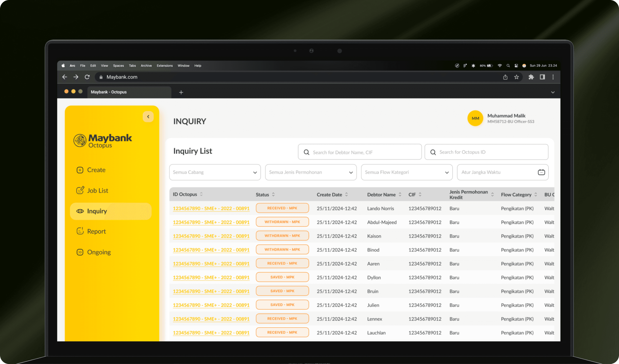
Task: Toggle sorting on the Create Date column
Action: pyautogui.click(x=346, y=195)
